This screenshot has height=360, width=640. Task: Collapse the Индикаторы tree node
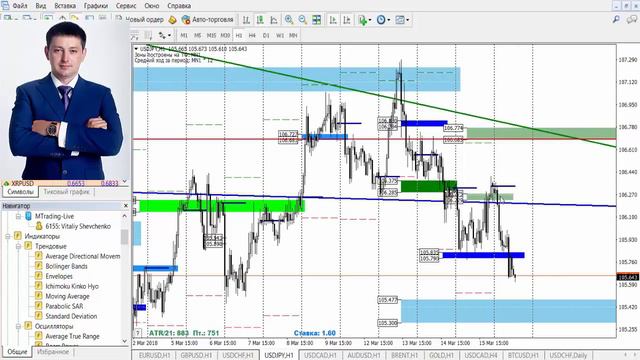[8, 236]
